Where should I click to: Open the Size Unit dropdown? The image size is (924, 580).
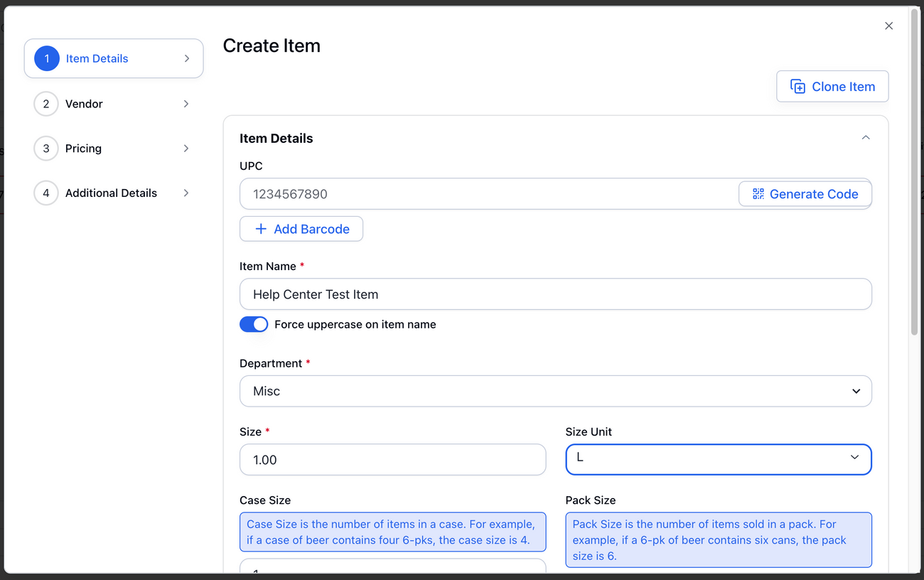coord(718,459)
